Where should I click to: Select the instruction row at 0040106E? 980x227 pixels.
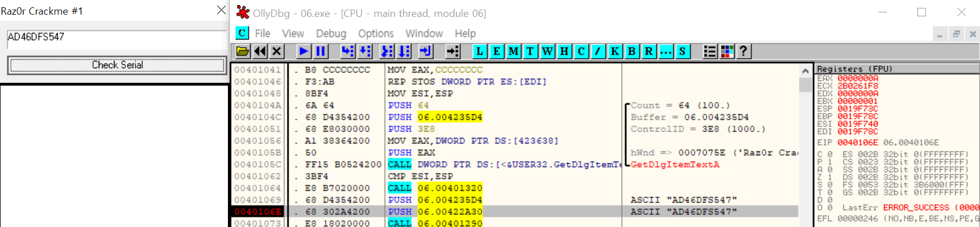515,212
